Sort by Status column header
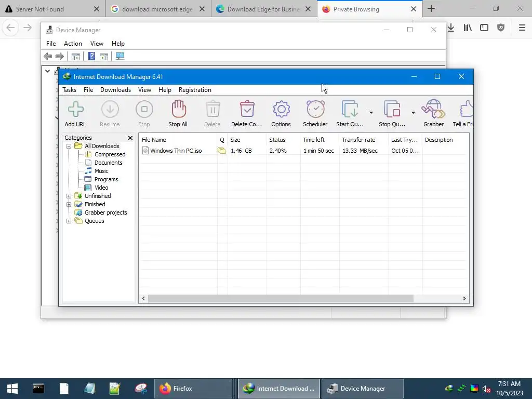 pyautogui.click(x=283, y=140)
